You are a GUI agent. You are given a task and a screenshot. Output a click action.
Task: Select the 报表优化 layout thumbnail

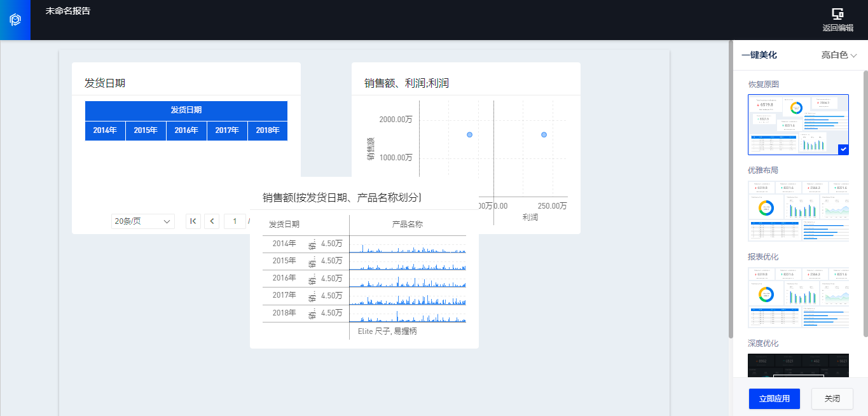click(798, 297)
